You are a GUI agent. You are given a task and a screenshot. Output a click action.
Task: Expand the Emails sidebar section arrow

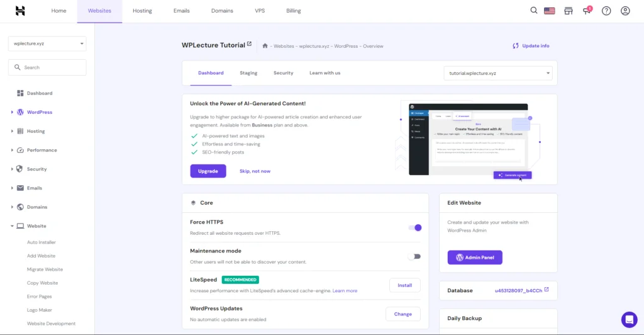pyautogui.click(x=12, y=188)
